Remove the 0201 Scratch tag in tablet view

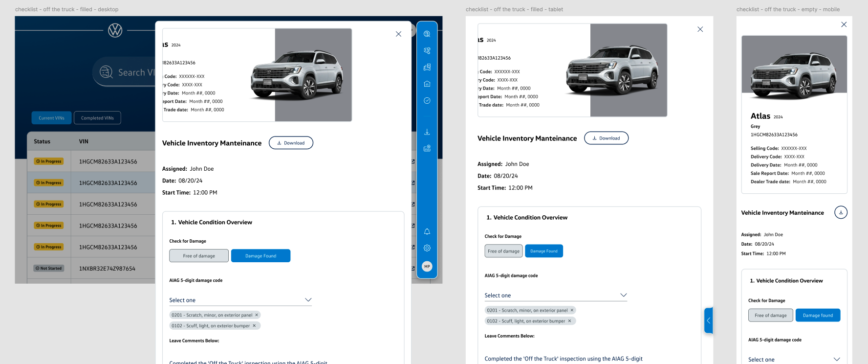click(x=572, y=310)
